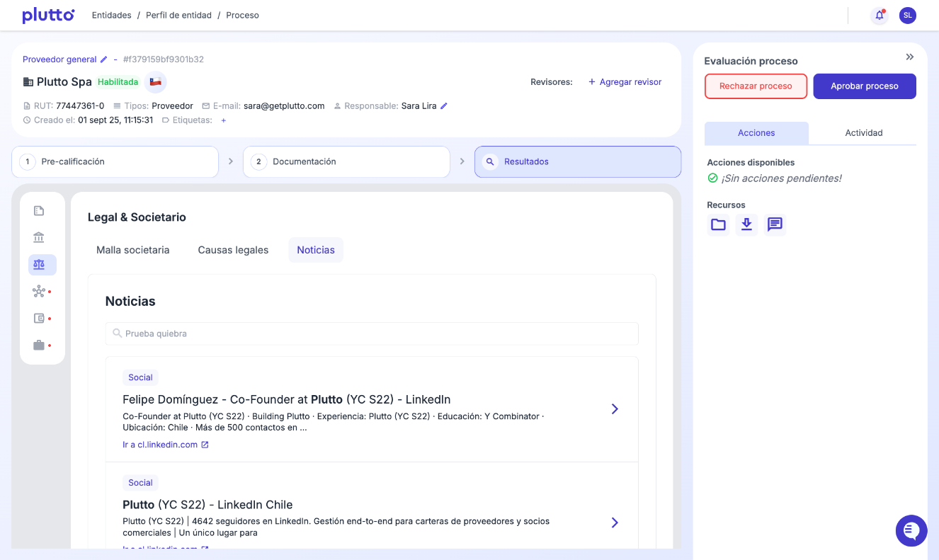This screenshot has height=560, width=939.
Task: Collapse the Evaluación proceso panel
Action: [x=910, y=57]
